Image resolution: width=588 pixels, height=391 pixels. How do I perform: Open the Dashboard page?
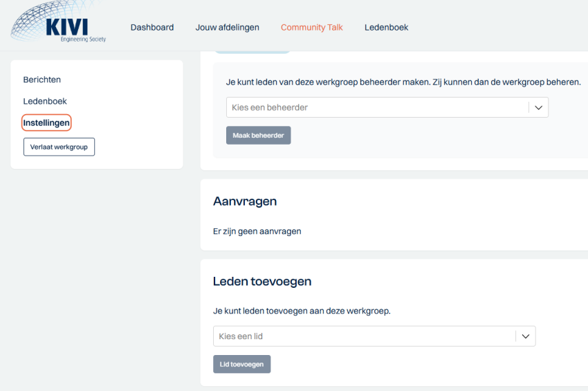click(152, 28)
